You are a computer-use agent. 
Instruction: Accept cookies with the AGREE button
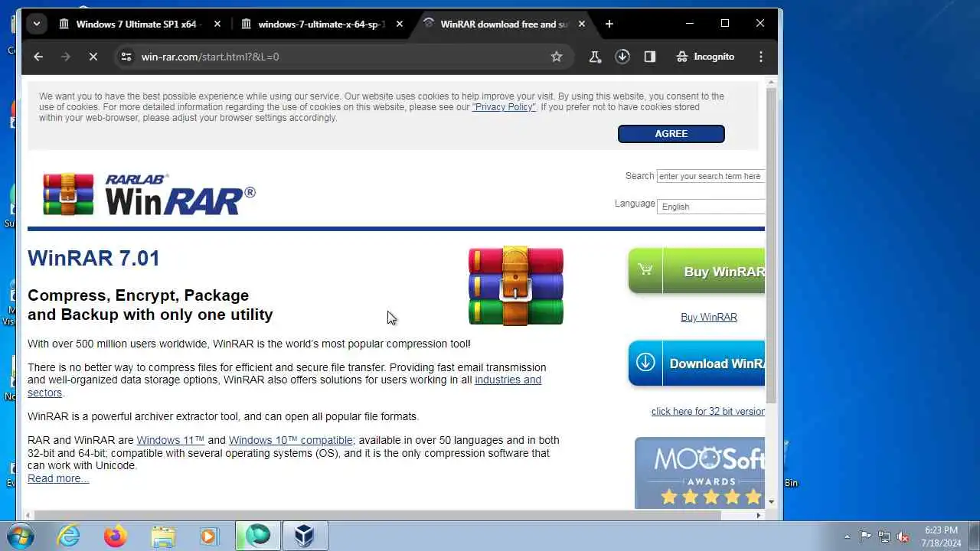pyautogui.click(x=671, y=134)
